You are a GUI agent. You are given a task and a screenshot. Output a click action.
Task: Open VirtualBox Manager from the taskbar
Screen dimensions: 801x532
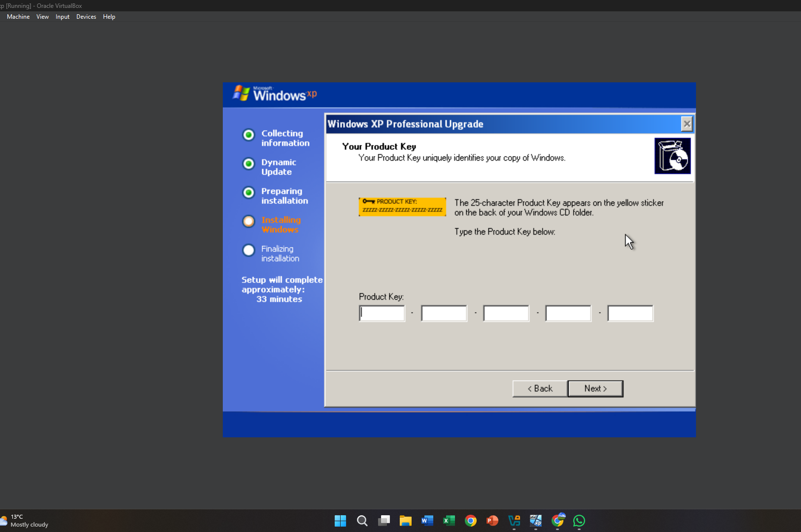(514, 521)
